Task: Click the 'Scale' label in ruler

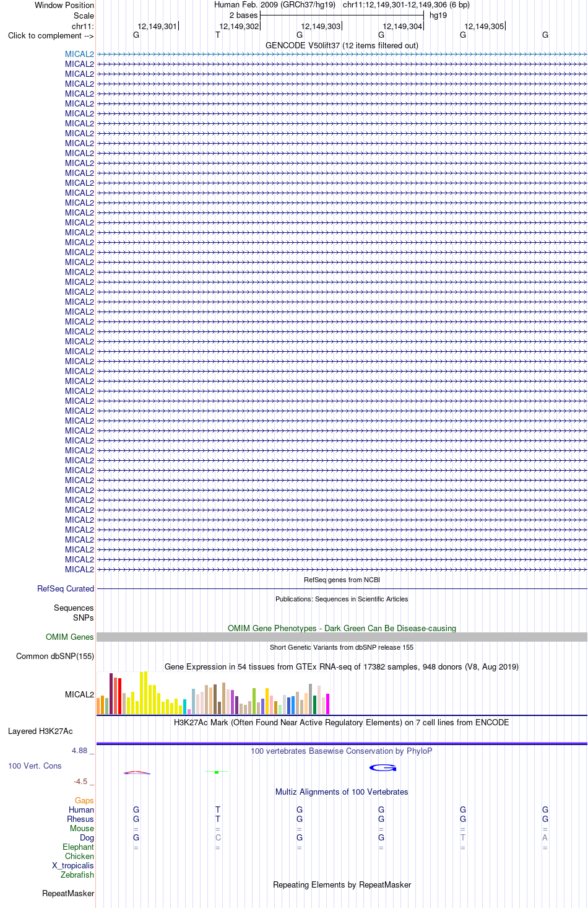Action: [x=84, y=15]
